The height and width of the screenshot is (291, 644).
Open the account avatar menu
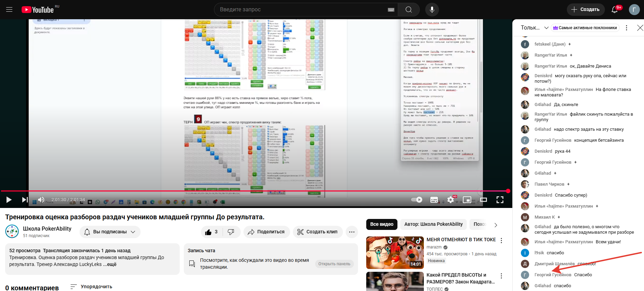click(634, 10)
